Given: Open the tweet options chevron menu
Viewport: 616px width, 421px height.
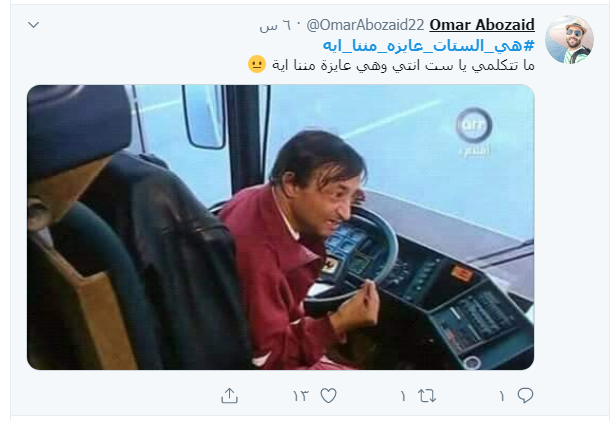Looking at the screenshot, I should click(34, 25).
